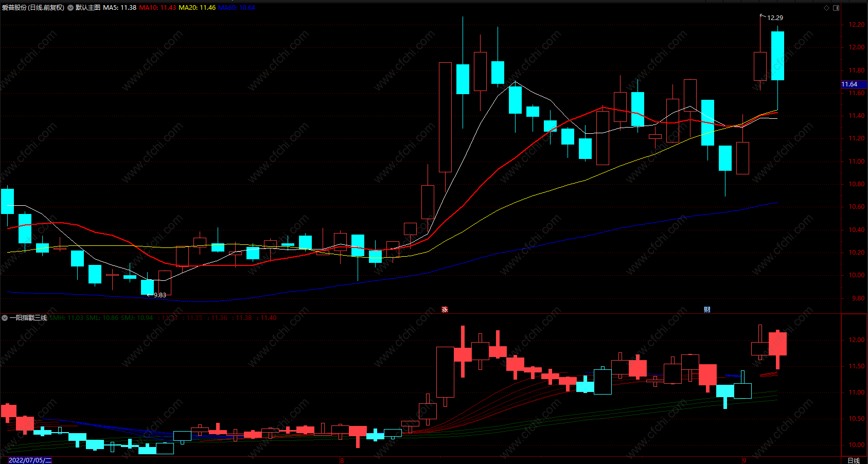Select the MA60: 10.64 label
Viewport: 868px width, 464px height.
(x=237, y=8)
